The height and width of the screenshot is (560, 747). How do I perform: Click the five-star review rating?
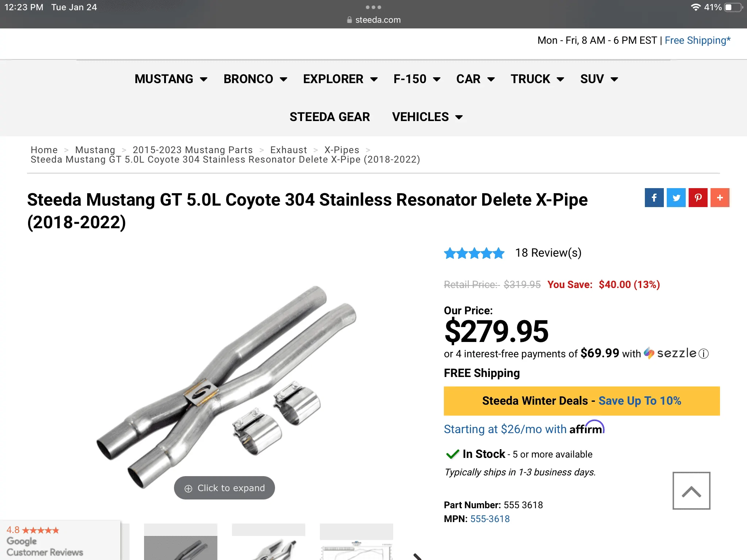[x=474, y=253]
